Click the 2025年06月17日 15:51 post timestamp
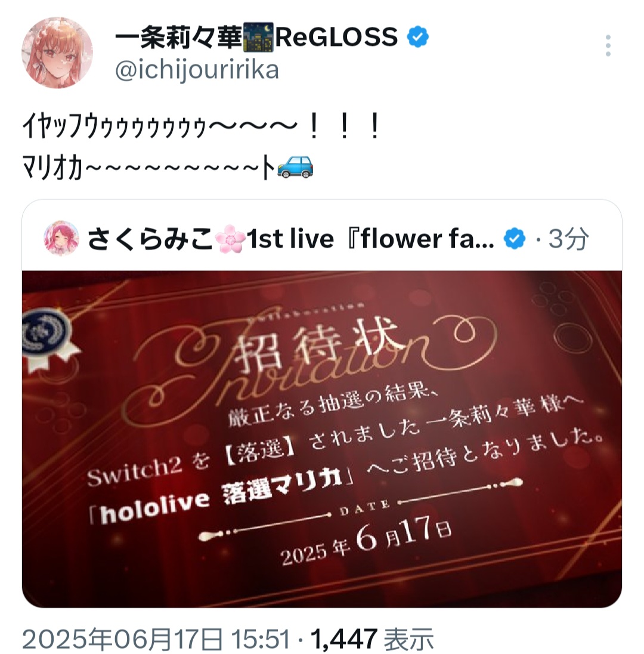The height and width of the screenshot is (654, 644). click(x=156, y=639)
